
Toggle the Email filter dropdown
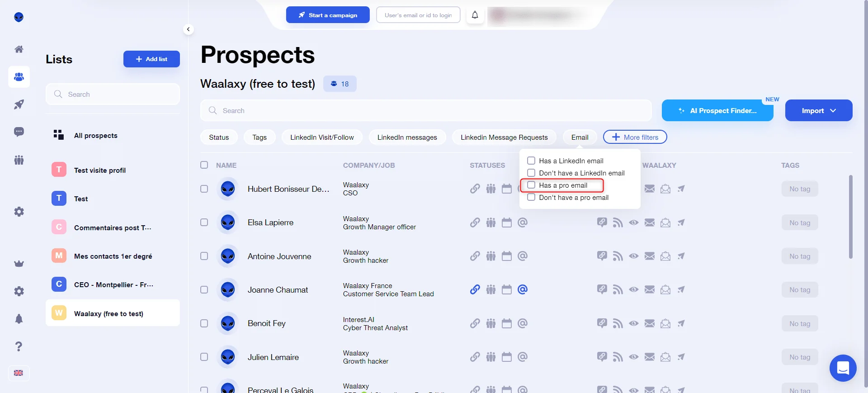click(x=580, y=137)
